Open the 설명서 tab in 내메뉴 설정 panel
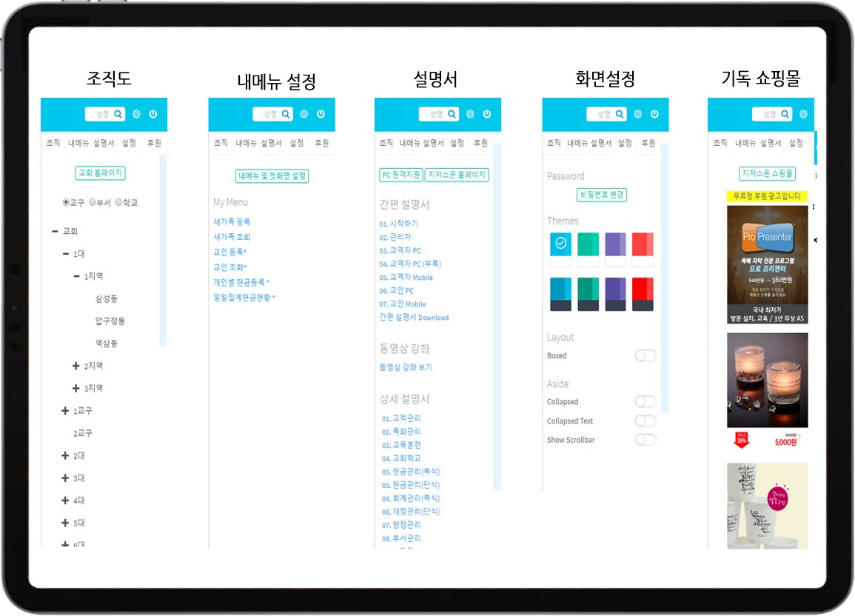The height and width of the screenshot is (616, 855). [272, 143]
